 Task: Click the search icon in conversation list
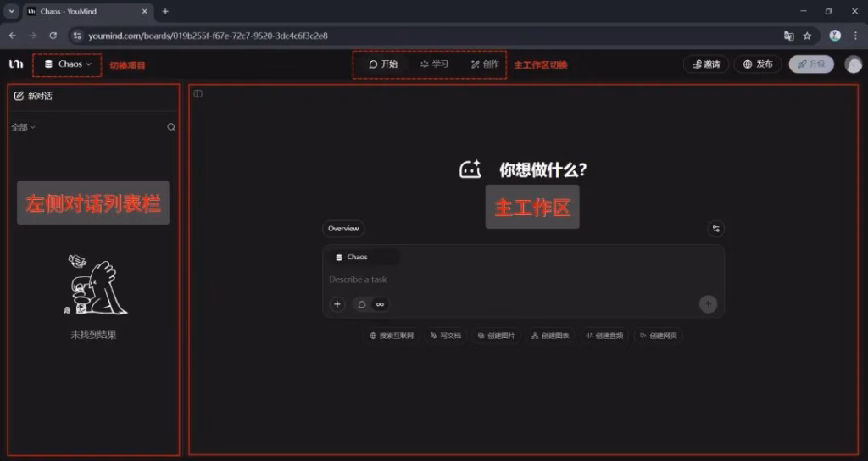[171, 127]
